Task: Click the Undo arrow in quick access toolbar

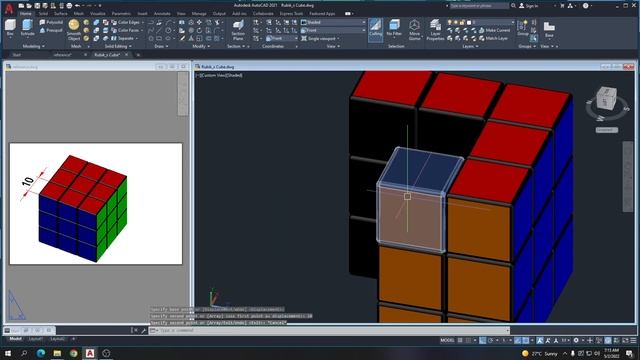Action: (77, 6)
